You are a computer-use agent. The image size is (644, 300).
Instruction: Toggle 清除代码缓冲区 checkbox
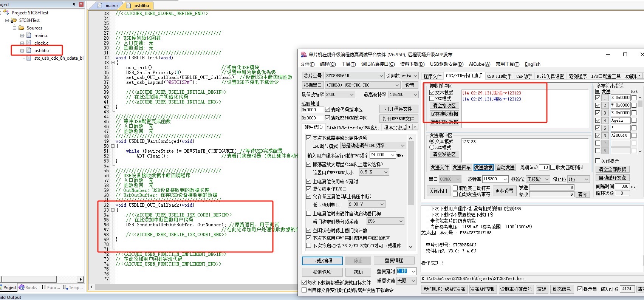327,110
